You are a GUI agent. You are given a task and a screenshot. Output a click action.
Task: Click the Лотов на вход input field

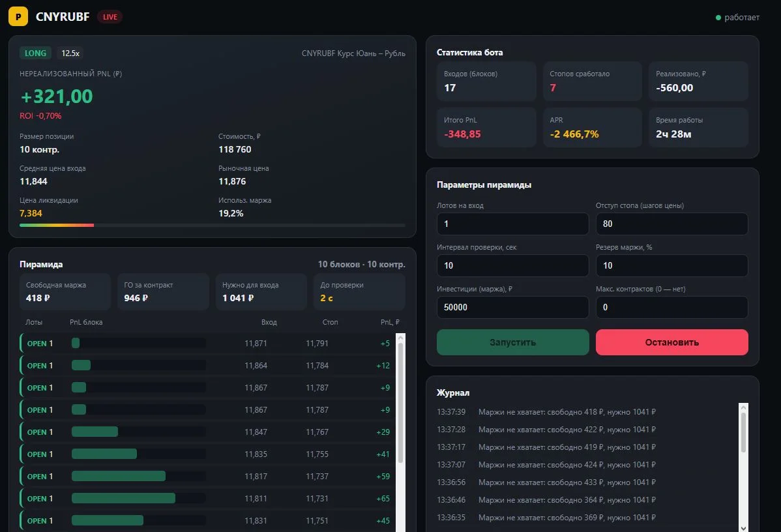[x=512, y=224]
